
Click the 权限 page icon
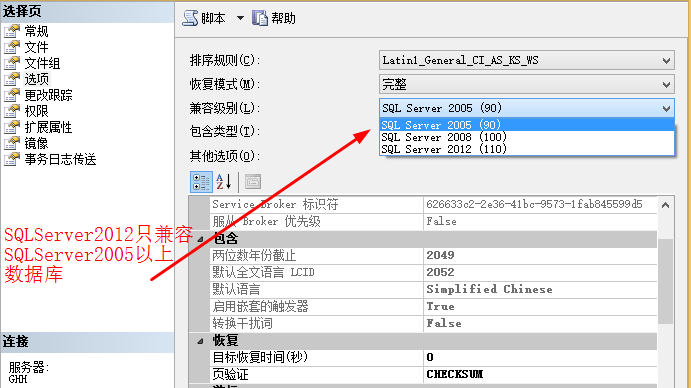point(12,111)
